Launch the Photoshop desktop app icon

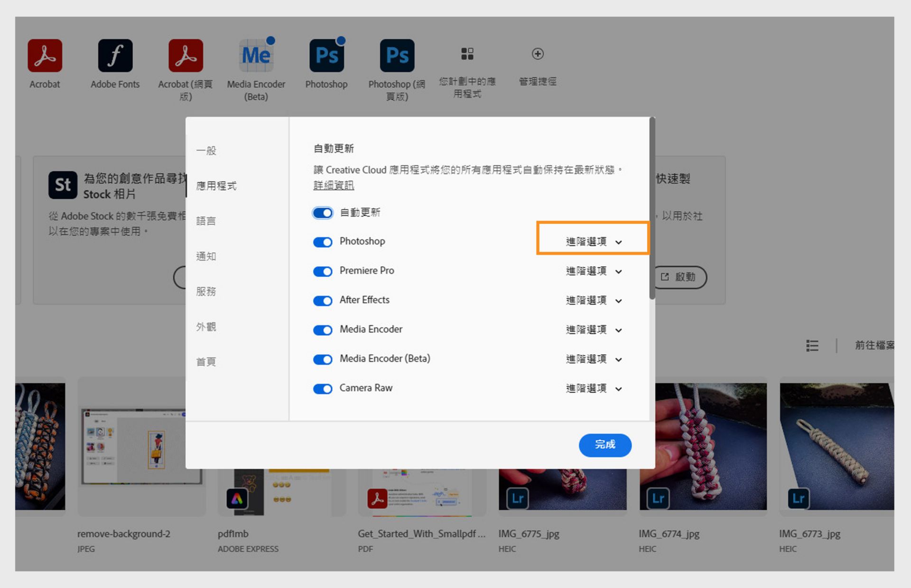point(326,56)
